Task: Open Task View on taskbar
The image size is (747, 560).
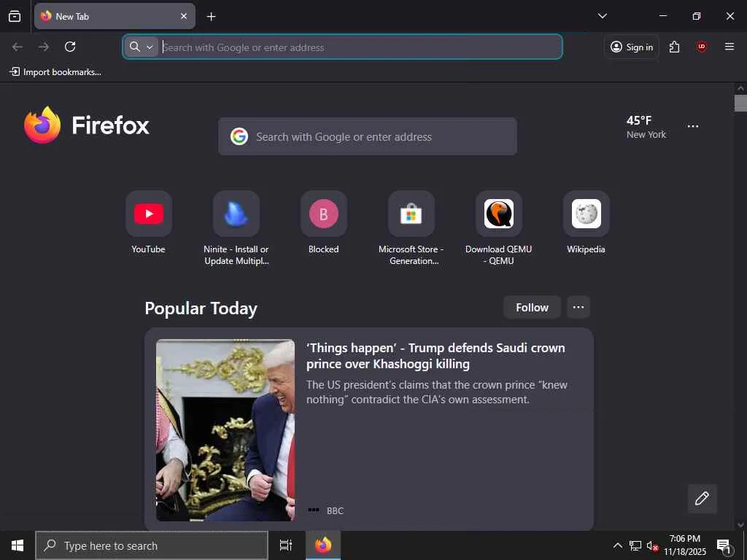Action: pos(286,545)
